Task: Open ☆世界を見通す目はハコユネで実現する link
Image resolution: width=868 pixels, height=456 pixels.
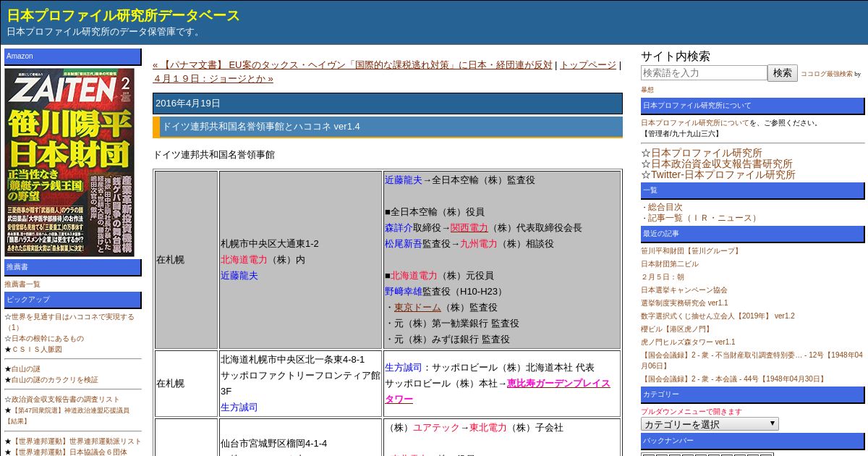Action: (x=69, y=322)
